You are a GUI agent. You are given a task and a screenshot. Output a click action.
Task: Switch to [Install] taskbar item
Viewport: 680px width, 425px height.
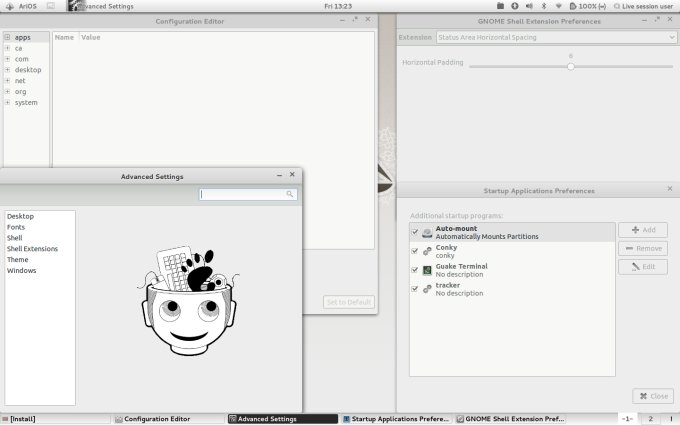[x=56, y=419]
